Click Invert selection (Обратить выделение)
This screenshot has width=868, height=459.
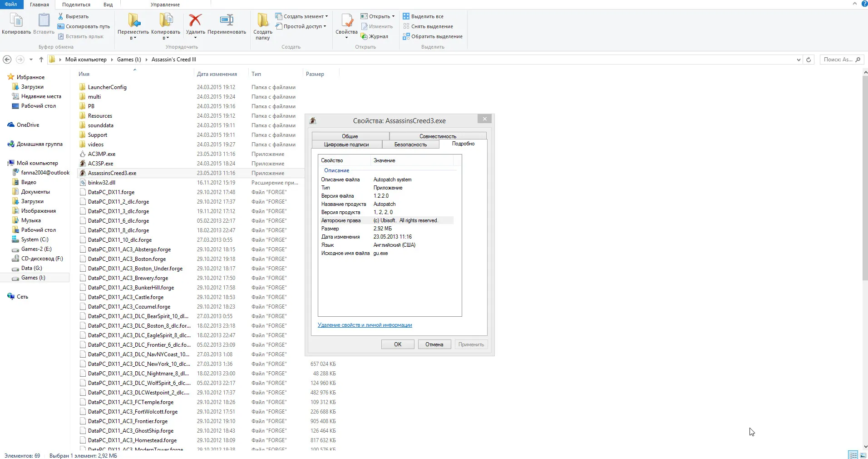point(433,36)
